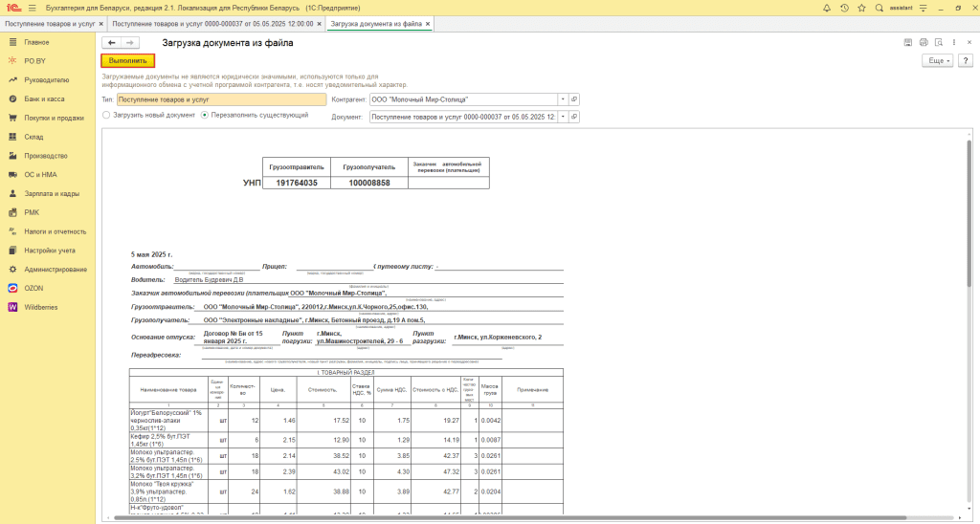
Task: Open Настройки учета section
Action: (x=48, y=251)
